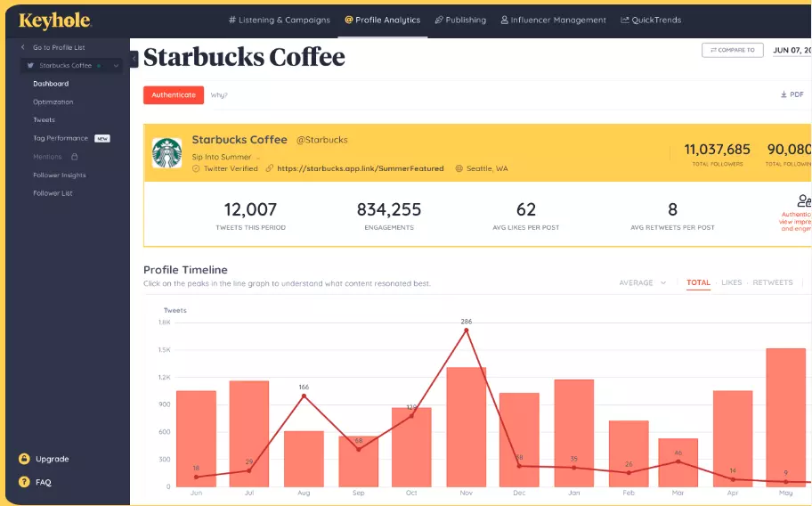Click the Upgrade link
This screenshot has height=506, width=812.
(53, 459)
